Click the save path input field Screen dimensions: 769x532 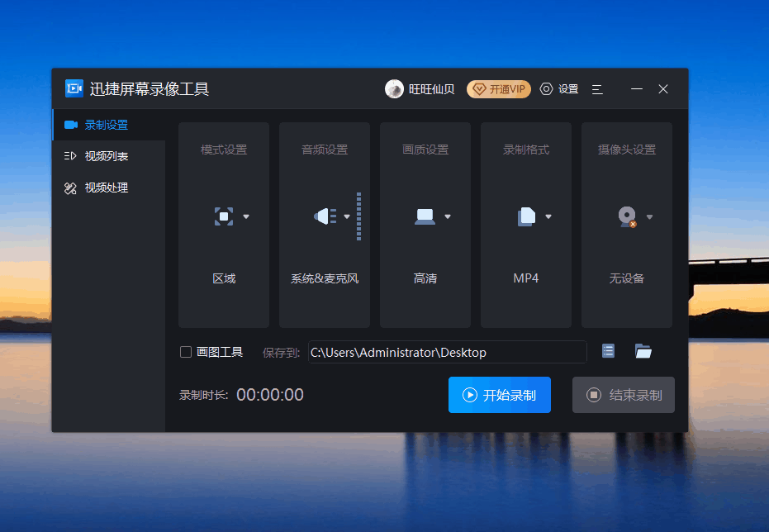click(448, 352)
